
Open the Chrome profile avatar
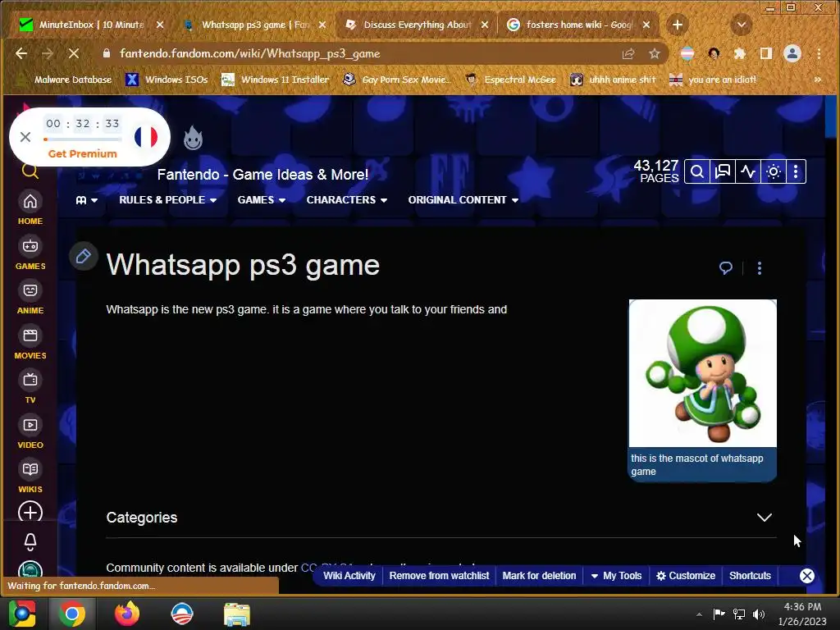pos(792,53)
